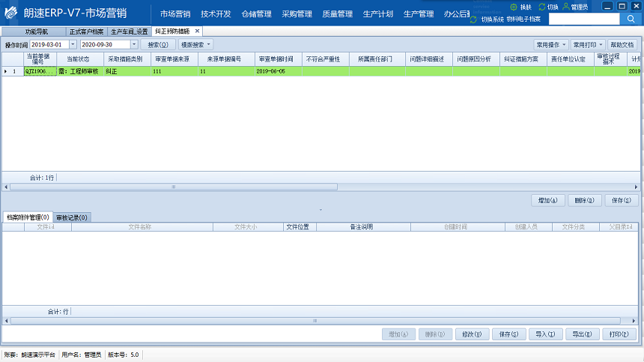The width and height of the screenshot is (644, 362).
Task: Click the 换肤 skin change icon
Action: click(514, 7)
